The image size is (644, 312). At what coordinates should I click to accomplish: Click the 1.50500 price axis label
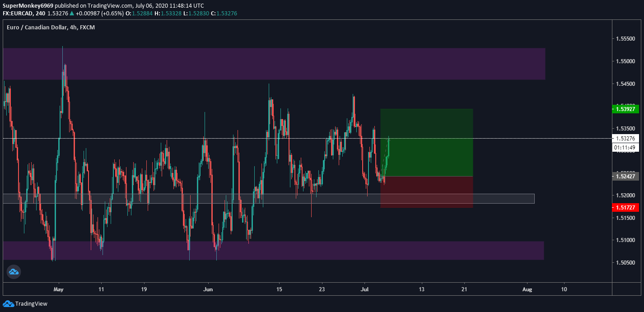tap(625, 263)
